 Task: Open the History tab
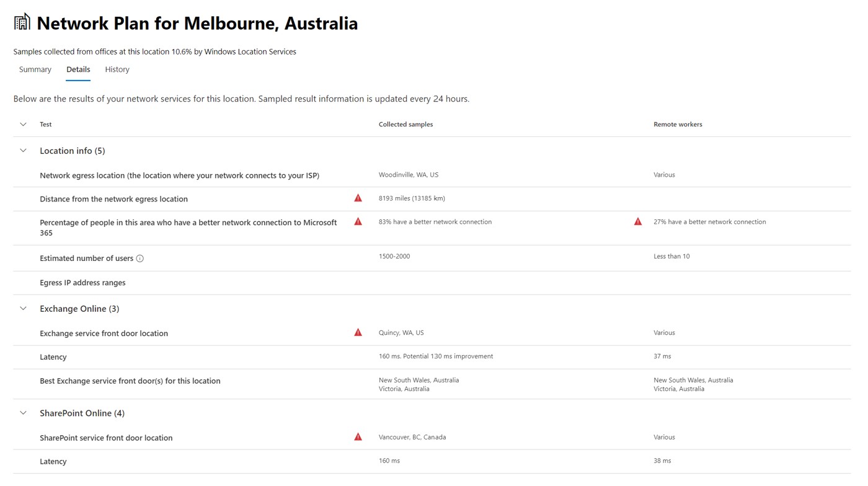click(x=117, y=69)
